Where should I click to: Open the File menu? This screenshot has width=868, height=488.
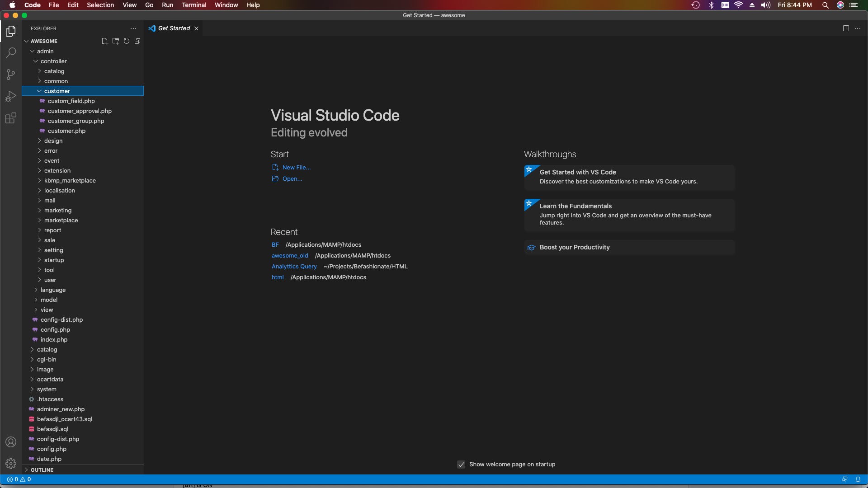click(x=54, y=5)
